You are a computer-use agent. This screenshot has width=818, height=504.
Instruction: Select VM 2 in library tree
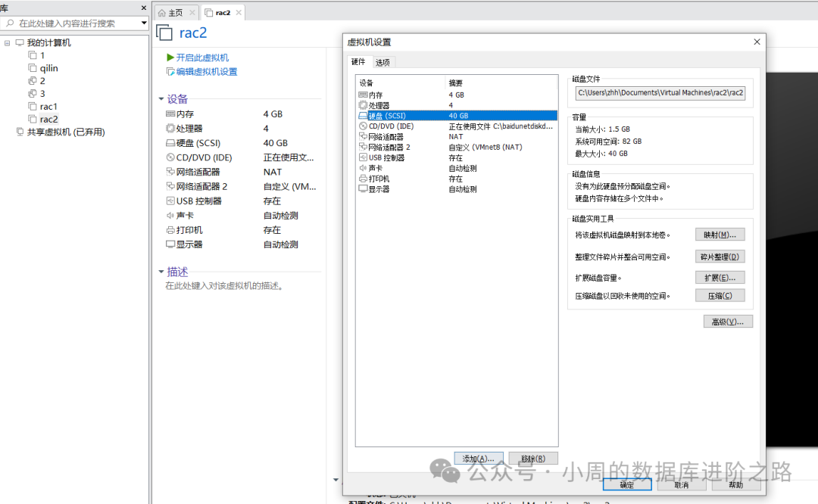pyautogui.click(x=42, y=81)
